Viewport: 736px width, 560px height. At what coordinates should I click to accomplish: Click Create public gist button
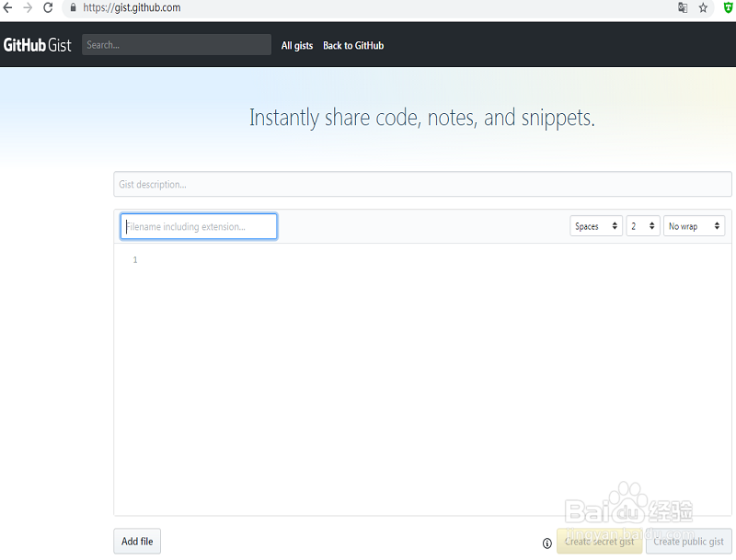[688, 542]
